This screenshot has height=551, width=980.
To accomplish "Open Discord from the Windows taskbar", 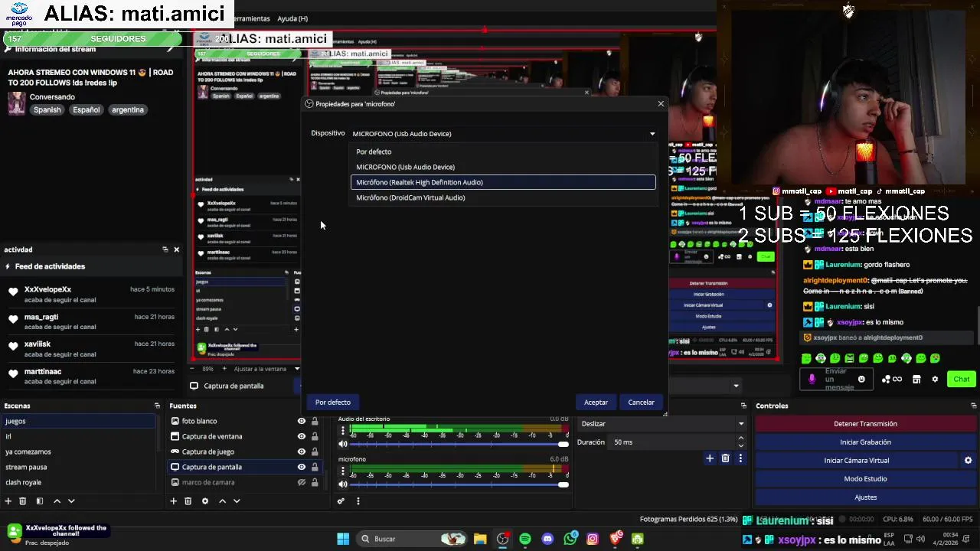I will click(x=547, y=539).
